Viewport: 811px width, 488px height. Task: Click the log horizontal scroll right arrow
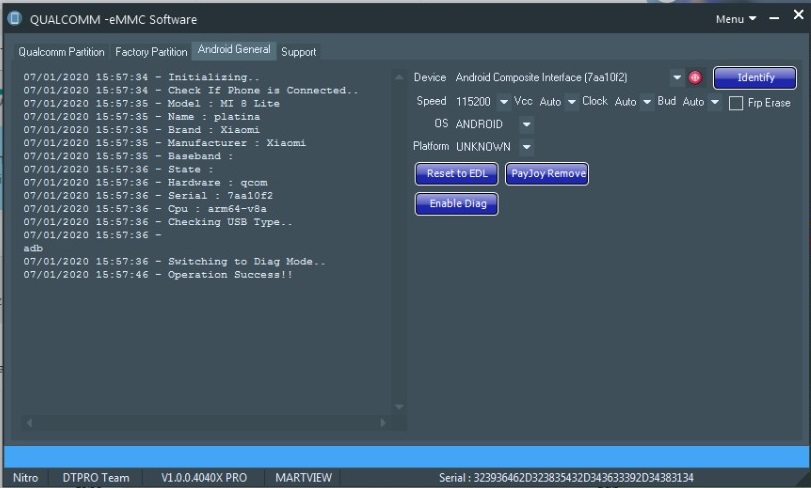383,423
